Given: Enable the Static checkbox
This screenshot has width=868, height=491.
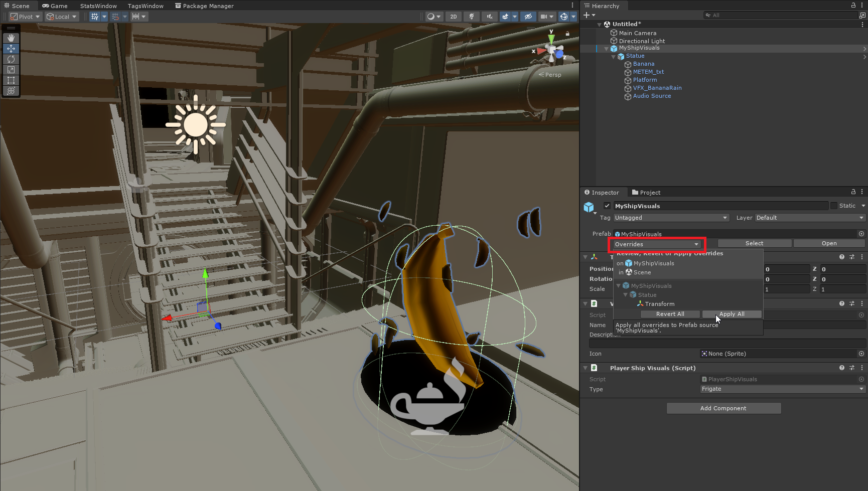Looking at the screenshot, I should pos(834,206).
